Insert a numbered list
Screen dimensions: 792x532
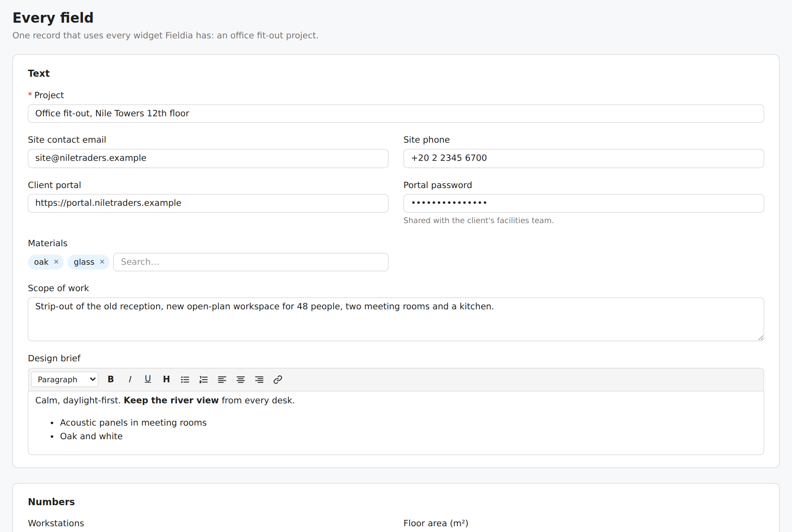203,379
